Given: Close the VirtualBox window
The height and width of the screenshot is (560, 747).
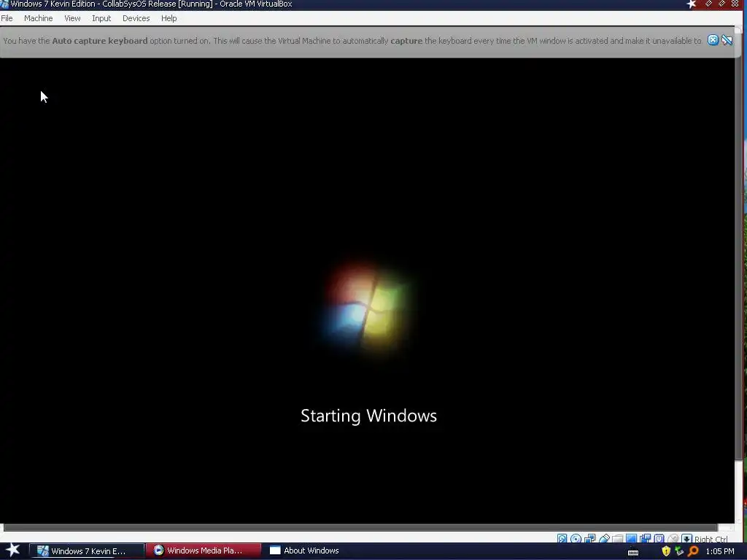Looking at the screenshot, I should pos(735,4).
